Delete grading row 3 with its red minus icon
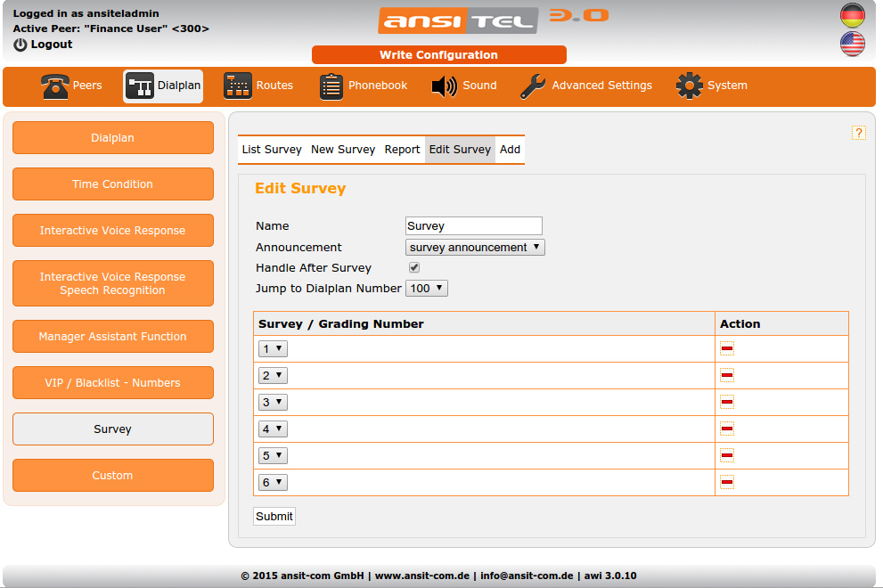Viewport: 883px width, 588px height. click(726, 402)
